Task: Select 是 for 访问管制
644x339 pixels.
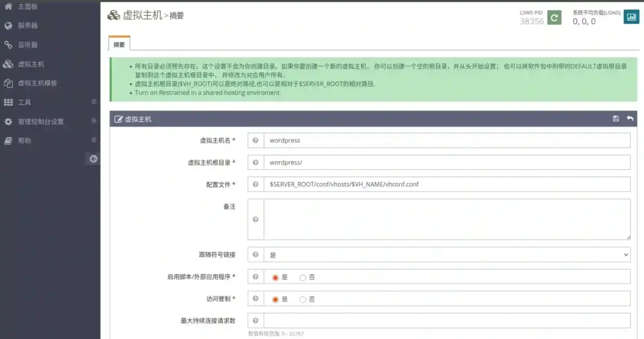Action: click(275, 299)
